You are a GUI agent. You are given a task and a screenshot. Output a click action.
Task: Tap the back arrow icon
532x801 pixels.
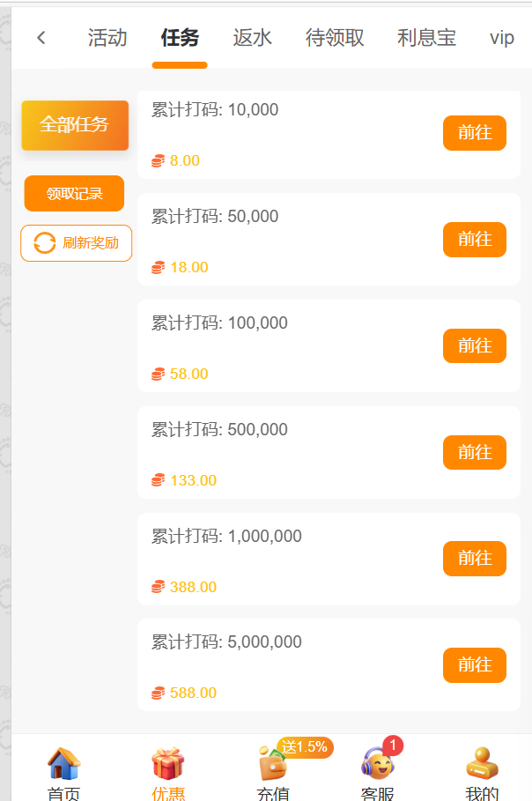pyautogui.click(x=41, y=38)
